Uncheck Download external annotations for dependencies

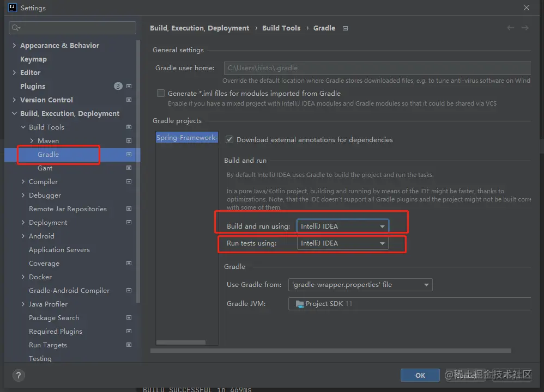point(229,140)
